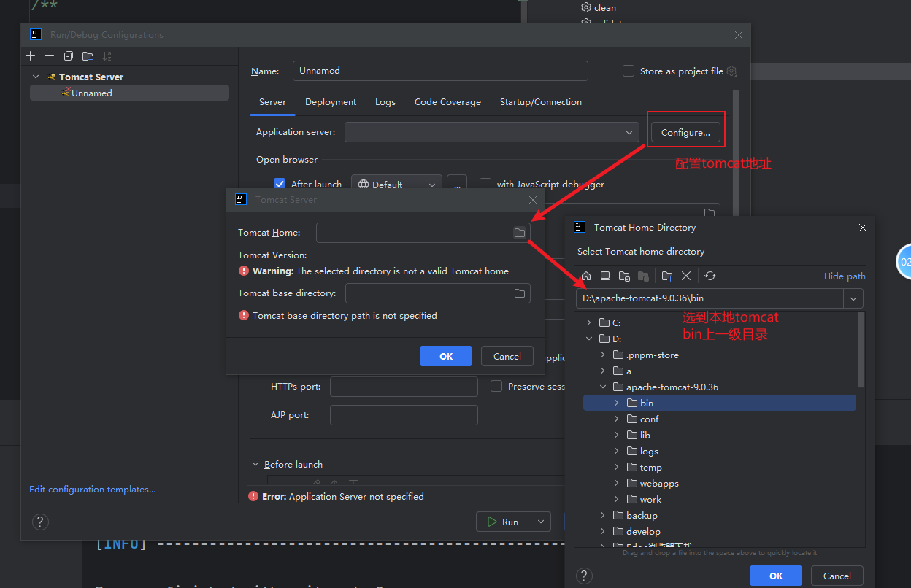Go to desktop directory in file chooser
The width and height of the screenshot is (911, 588).
click(605, 276)
